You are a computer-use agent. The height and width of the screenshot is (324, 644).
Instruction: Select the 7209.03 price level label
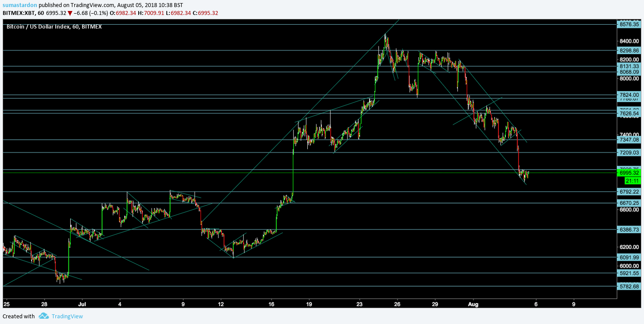click(x=629, y=153)
